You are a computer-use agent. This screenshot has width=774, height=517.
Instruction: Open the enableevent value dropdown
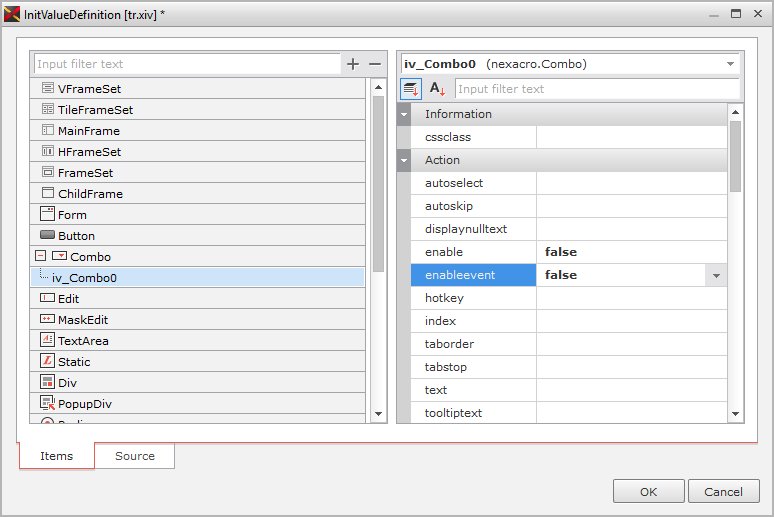point(716,275)
